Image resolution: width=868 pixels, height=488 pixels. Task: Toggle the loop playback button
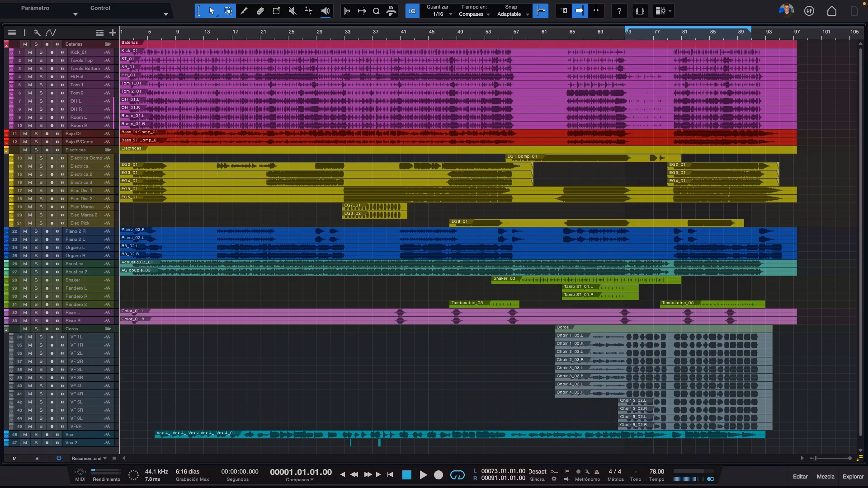point(457,475)
